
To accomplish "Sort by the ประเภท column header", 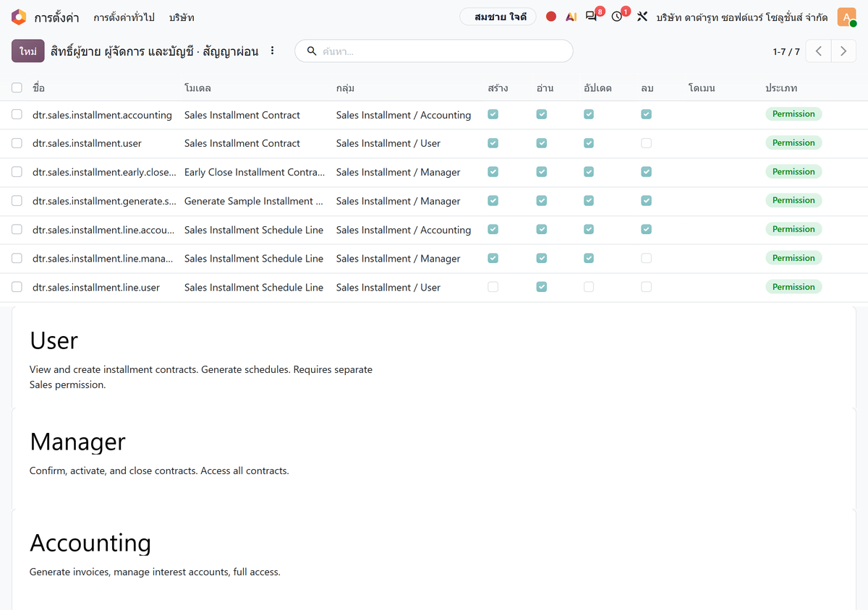I will pos(781,88).
